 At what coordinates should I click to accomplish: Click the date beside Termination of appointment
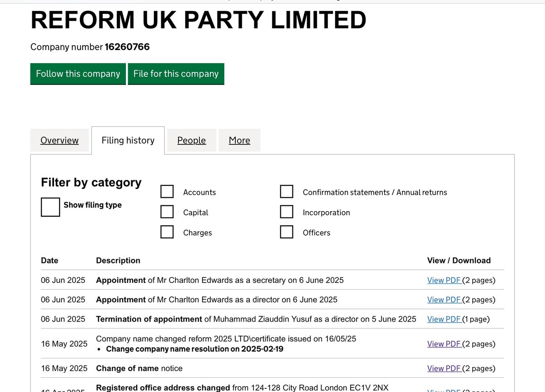click(x=63, y=319)
